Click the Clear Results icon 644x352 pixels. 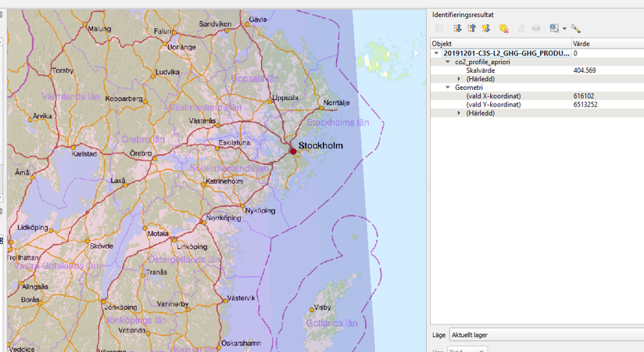504,29
